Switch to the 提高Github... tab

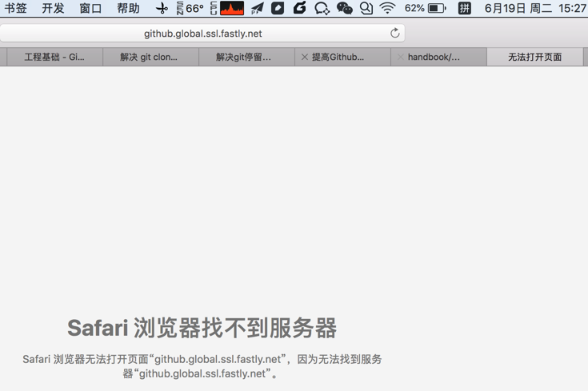click(342, 57)
